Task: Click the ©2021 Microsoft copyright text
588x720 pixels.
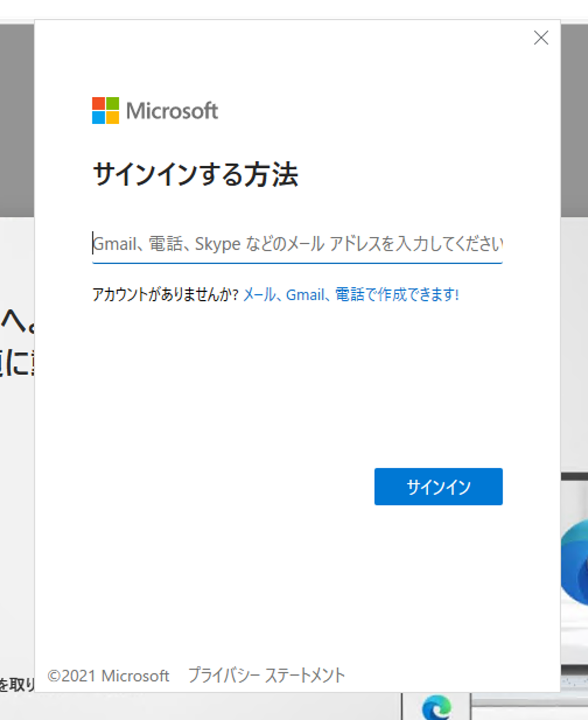Action: (108, 676)
